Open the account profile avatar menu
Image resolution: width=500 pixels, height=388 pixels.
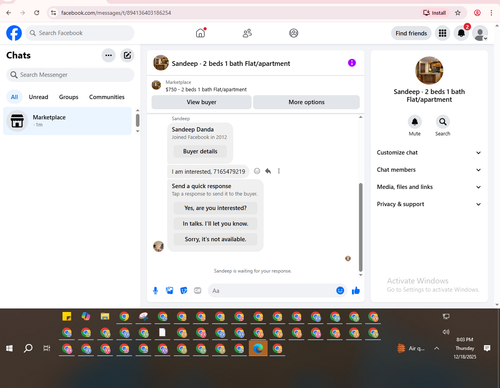click(480, 33)
